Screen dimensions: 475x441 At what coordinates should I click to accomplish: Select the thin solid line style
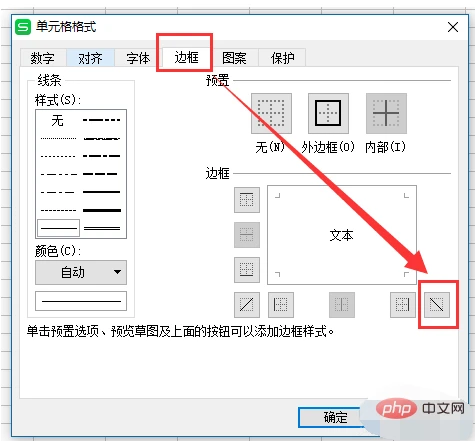point(59,228)
